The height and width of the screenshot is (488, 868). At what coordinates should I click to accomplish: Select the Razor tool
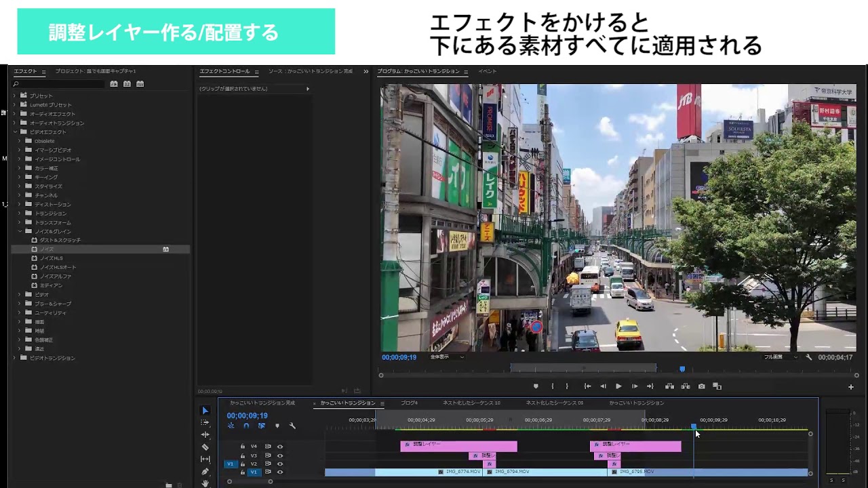(x=205, y=447)
